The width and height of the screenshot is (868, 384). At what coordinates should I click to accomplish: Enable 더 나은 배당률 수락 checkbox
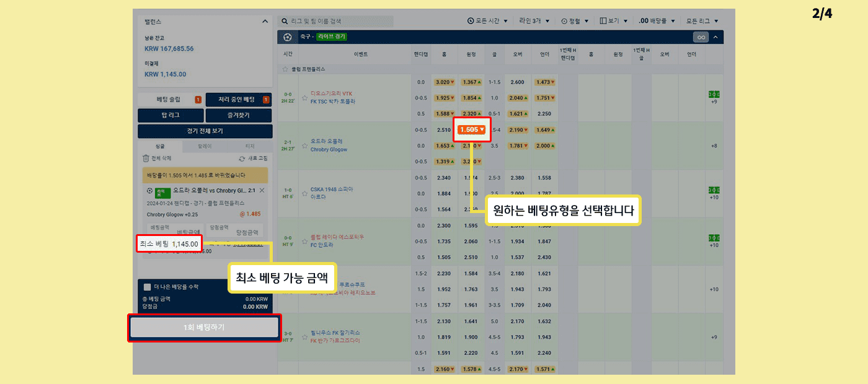click(x=147, y=287)
